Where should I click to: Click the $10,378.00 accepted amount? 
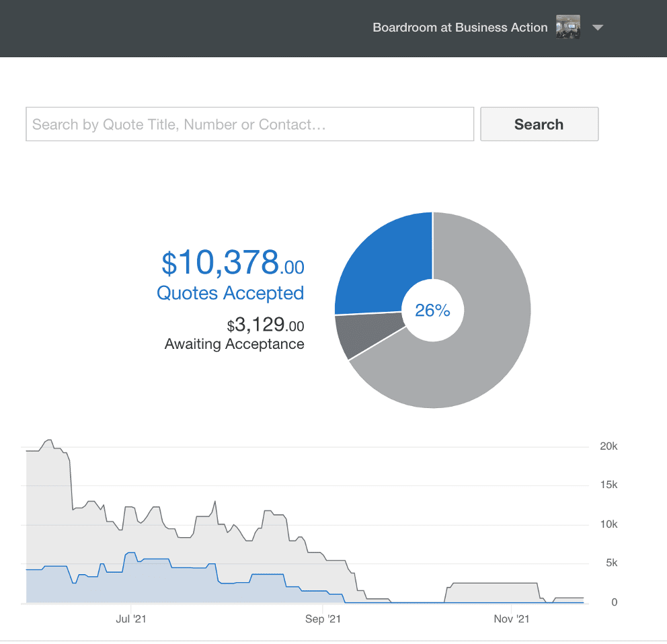[233, 262]
